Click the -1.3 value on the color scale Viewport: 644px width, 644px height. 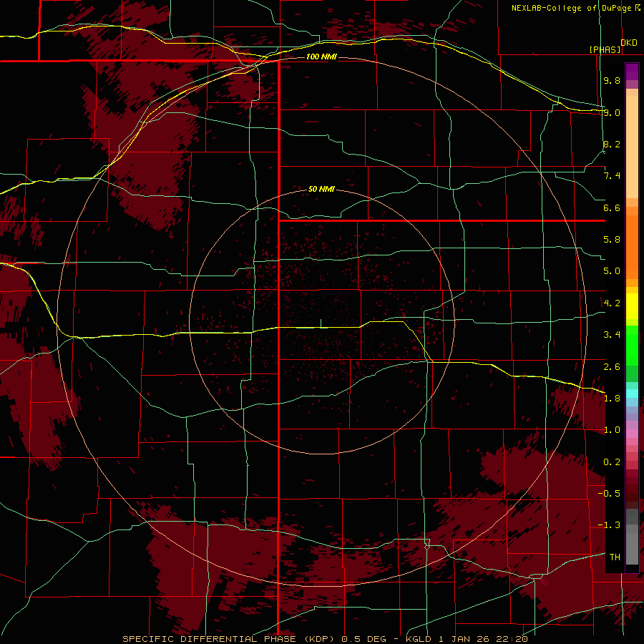(609, 525)
